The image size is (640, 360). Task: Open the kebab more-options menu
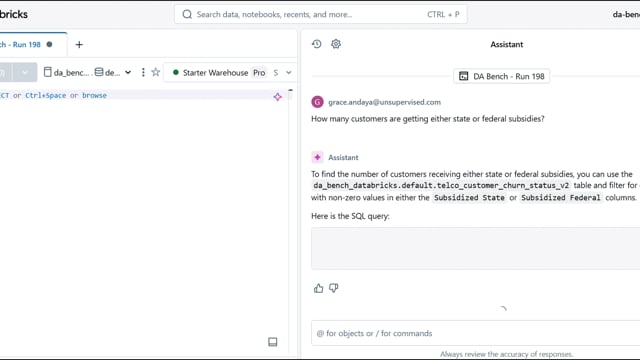click(x=143, y=72)
